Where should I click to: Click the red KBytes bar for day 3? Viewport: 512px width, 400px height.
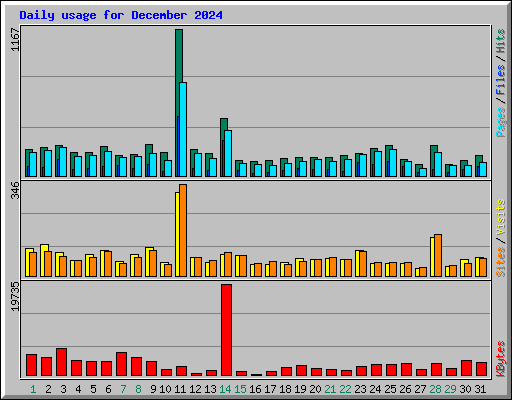(61, 362)
